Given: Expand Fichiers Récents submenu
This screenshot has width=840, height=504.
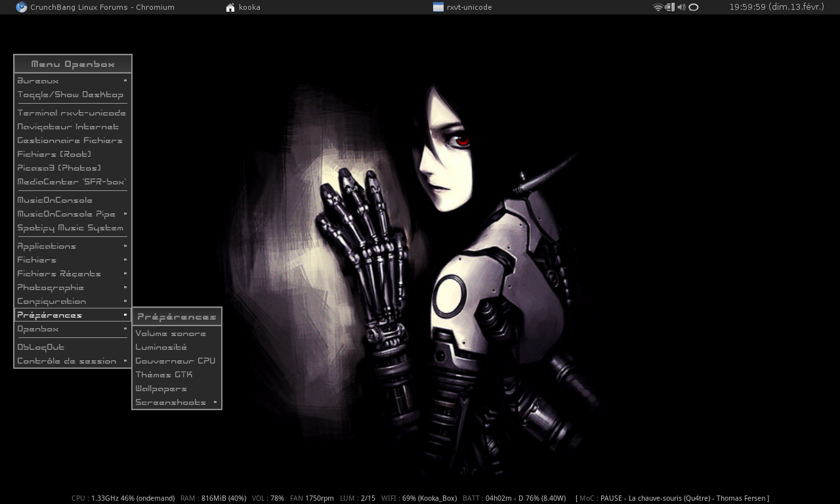Looking at the screenshot, I should click(x=73, y=274).
